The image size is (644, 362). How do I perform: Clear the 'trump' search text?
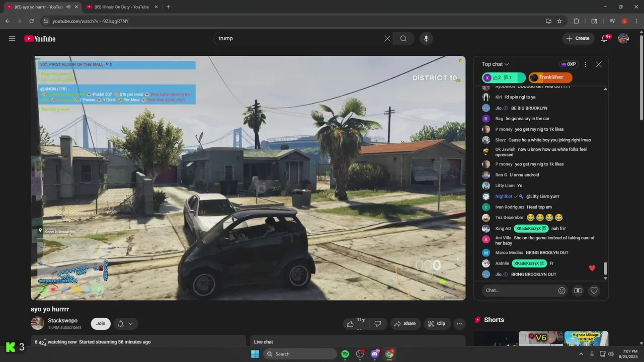click(x=387, y=38)
